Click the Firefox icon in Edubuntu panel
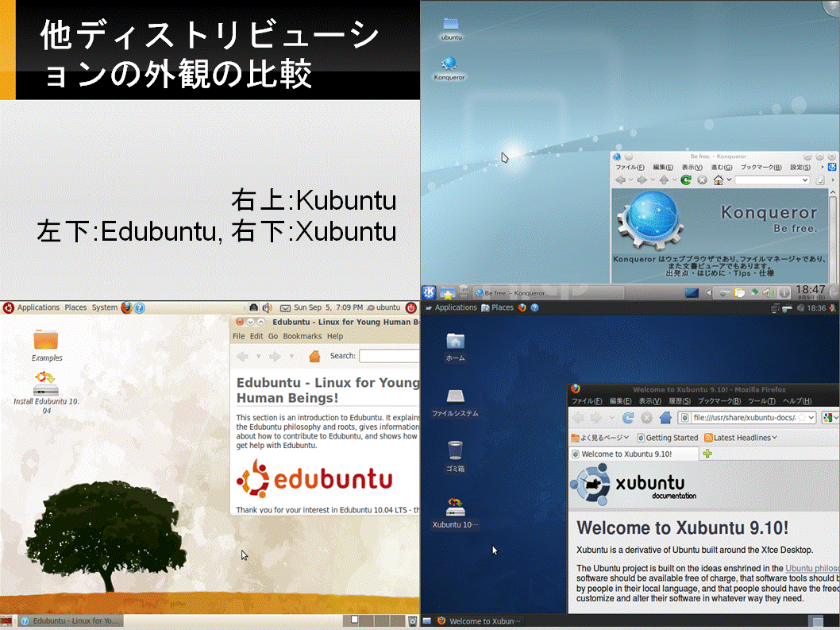The image size is (840, 630). tap(126, 307)
